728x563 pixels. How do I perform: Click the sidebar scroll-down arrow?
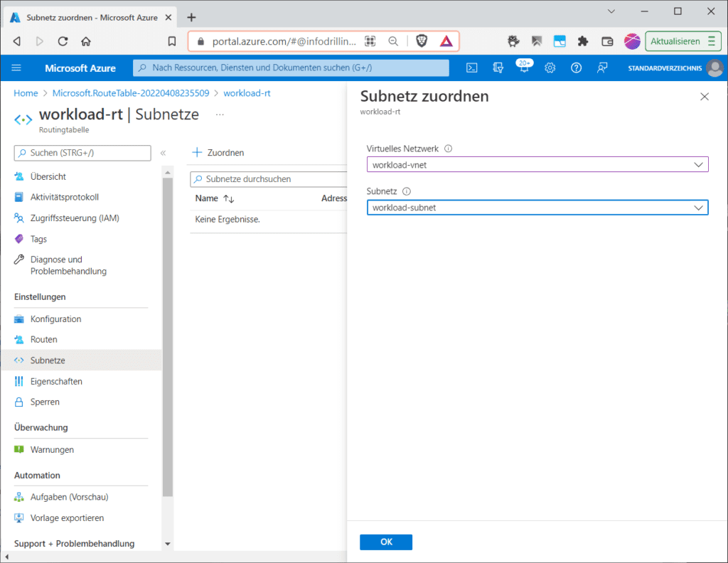(x=168, y=544)
